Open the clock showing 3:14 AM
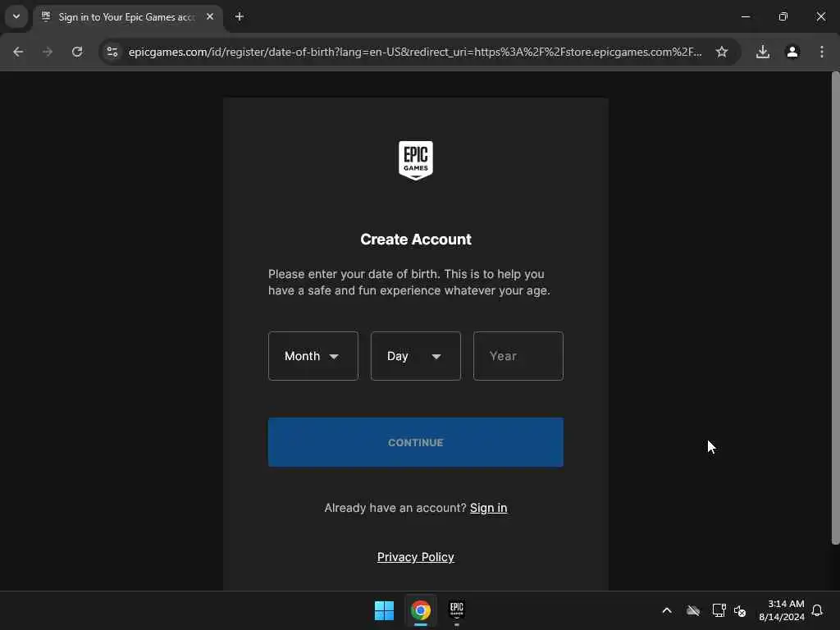Viewport: 840px width, 630px height. point(781,610)
